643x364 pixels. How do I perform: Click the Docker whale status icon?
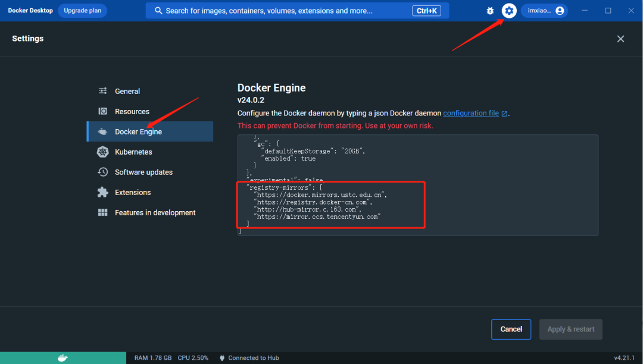(x=63, y=358)
